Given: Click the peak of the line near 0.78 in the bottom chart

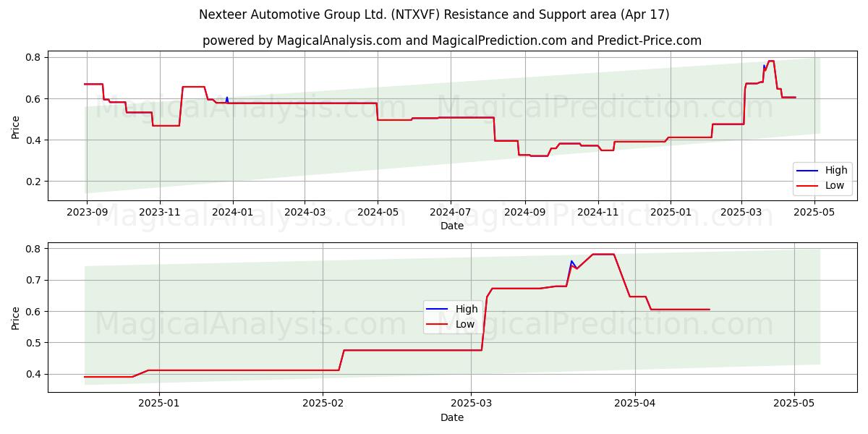Looking at the screenshot, I should (603, 255).
